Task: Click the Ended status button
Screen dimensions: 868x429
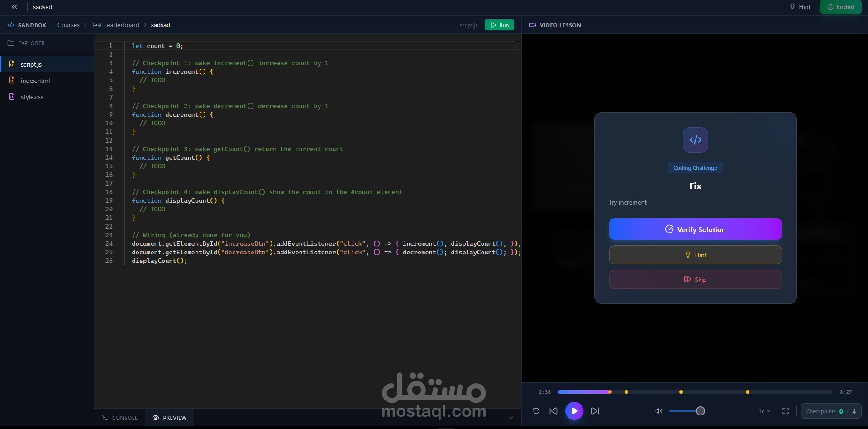Action: [840, 7]
